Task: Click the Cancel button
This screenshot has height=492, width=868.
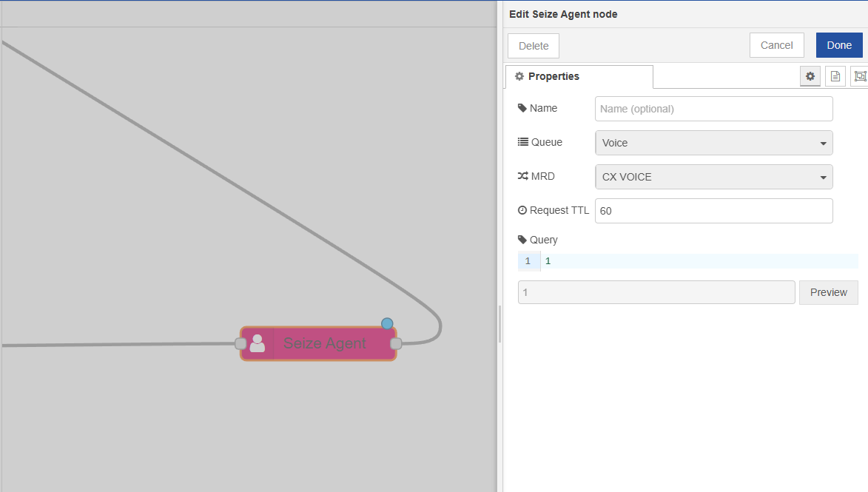Action: coord(776,45)
